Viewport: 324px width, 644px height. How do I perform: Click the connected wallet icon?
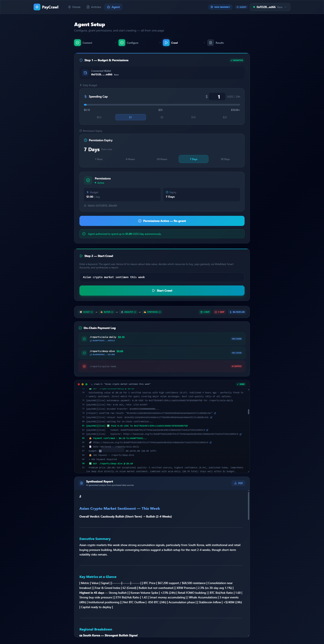click(85, 73)
